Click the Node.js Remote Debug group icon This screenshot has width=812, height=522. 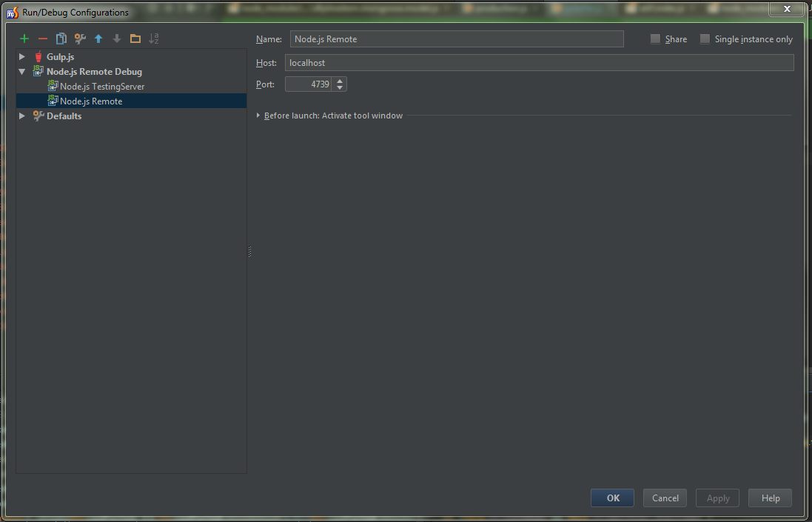[x=38, y=71]
